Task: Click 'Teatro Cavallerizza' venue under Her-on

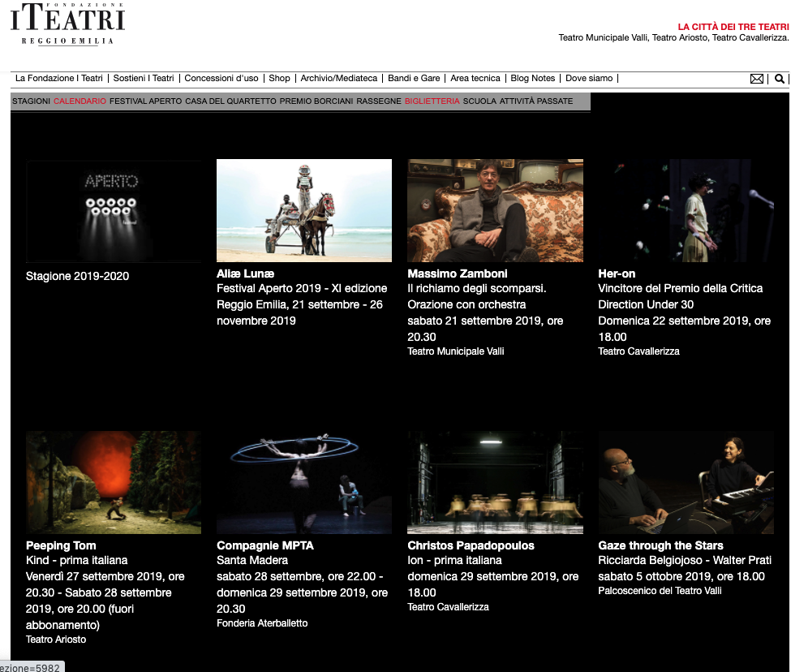Action: click(638, 351)
